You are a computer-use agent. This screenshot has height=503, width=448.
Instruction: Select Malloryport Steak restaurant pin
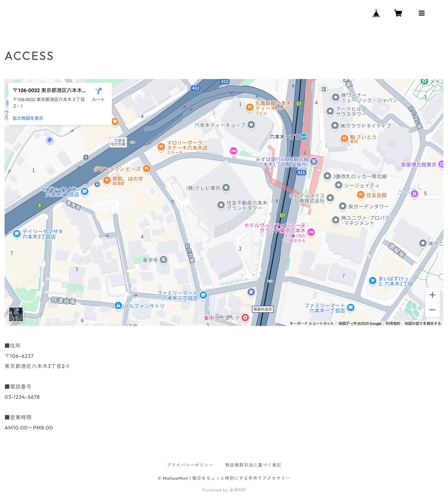coord(161,147)
